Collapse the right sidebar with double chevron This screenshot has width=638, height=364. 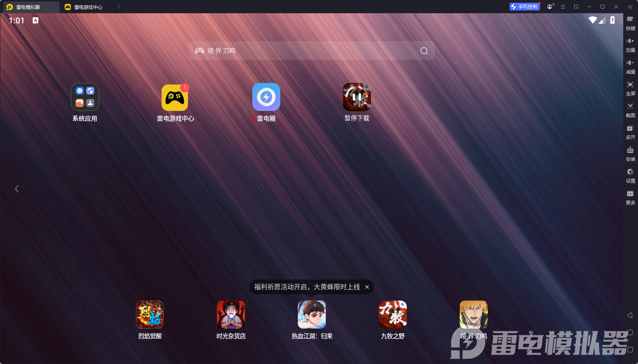click(x=630, y=7)
